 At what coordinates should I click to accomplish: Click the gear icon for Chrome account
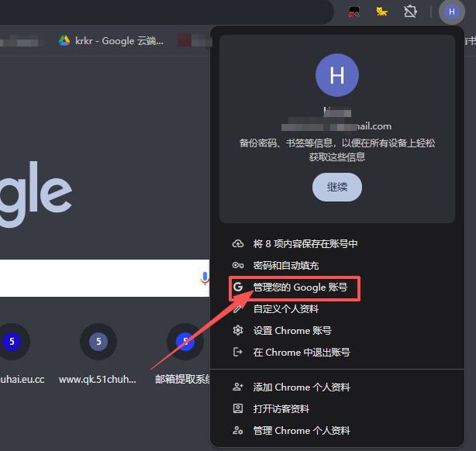coord(238,330)
